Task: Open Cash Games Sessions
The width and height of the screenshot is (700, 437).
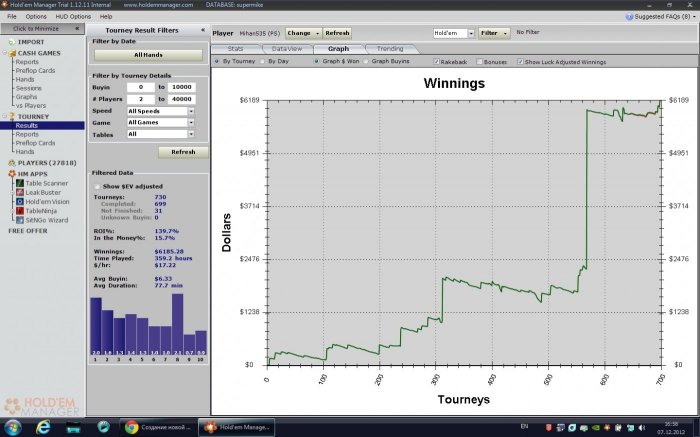Action: (x=29, y=88)
